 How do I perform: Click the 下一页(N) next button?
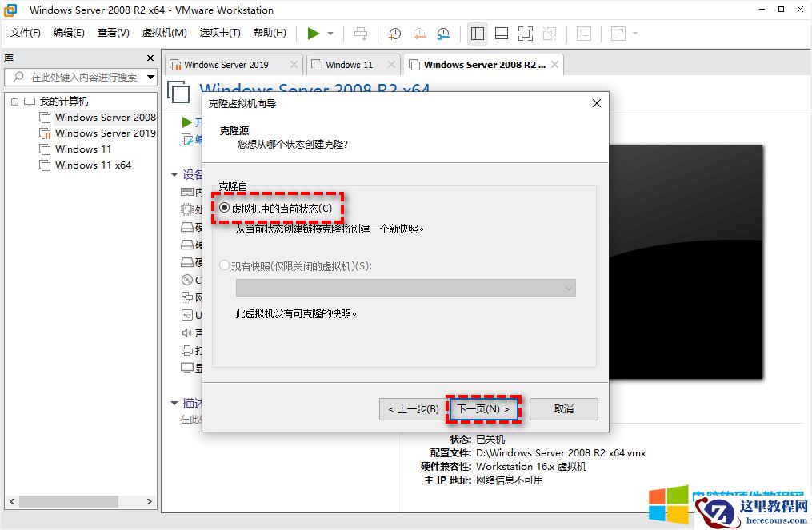(x=483, y=409)
